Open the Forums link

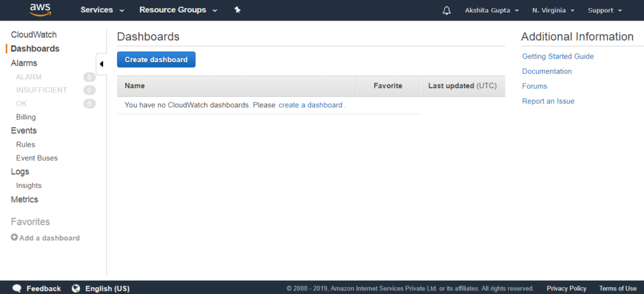(535, 86)
